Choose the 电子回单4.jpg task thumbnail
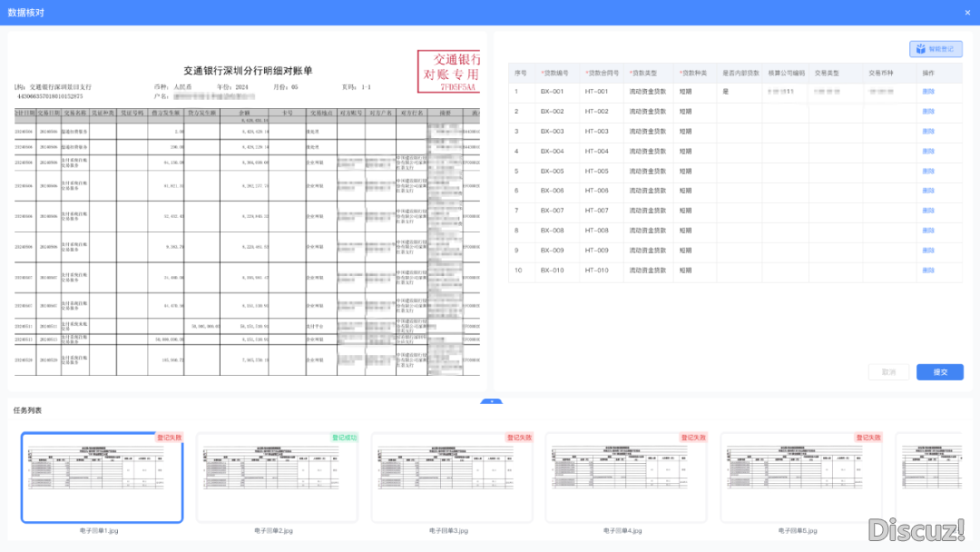Screen dimensions: 980x552 click(x=627, y=478)
